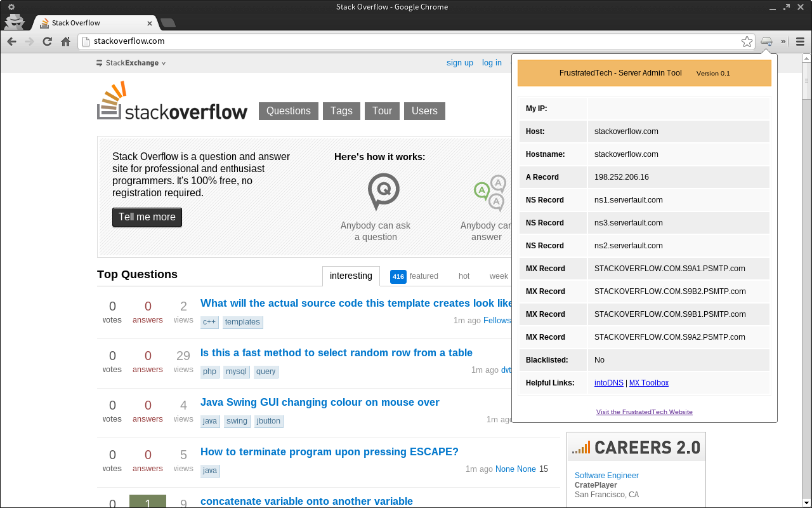Open the FrustratedTech extension icon

pos(766,41)
